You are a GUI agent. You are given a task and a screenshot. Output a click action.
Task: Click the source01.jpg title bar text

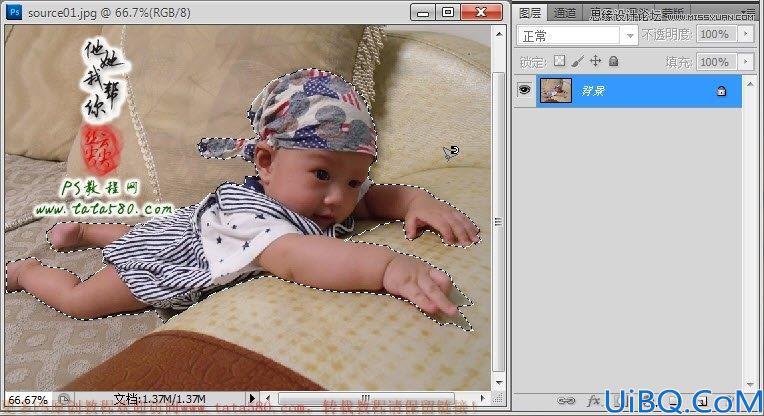click(x=109, y=13)
